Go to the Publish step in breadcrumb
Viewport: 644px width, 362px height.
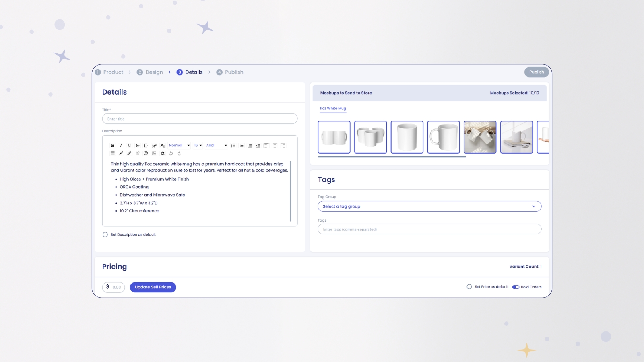[230, 72]
